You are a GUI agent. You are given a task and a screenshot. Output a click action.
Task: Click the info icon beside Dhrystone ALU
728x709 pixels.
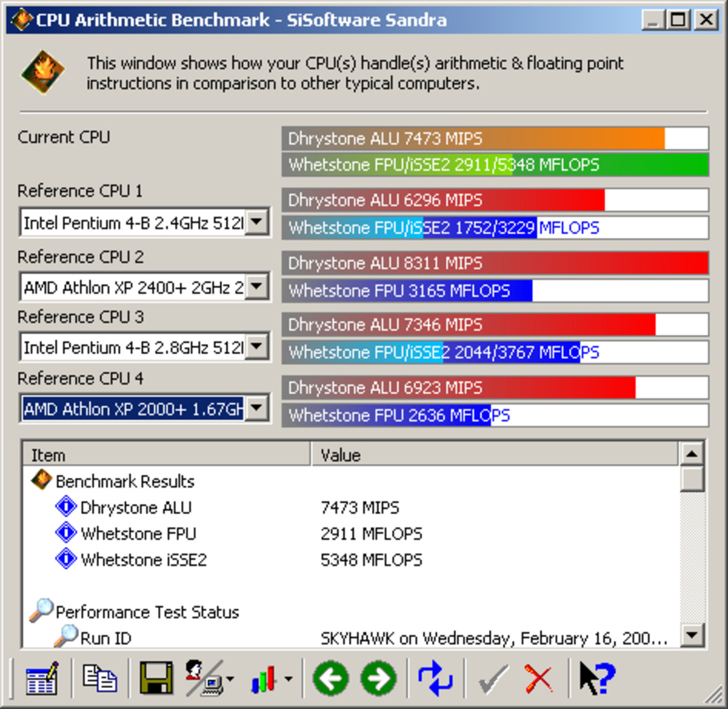pos(66,506)
